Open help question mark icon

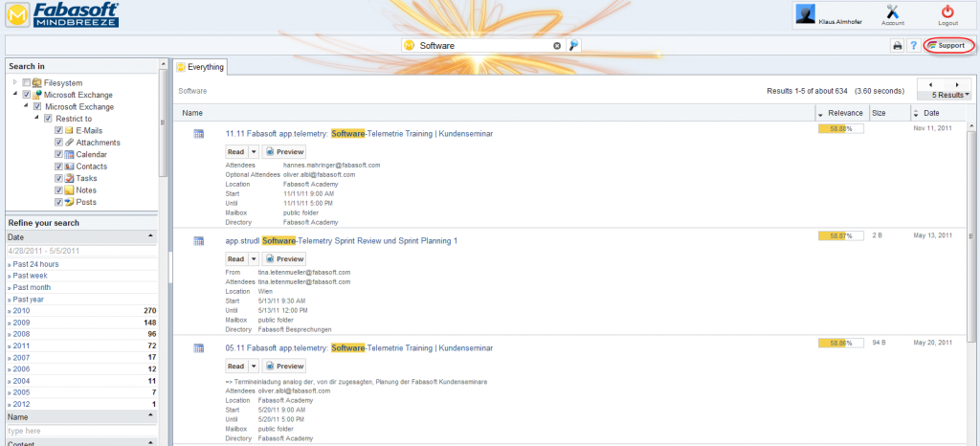coord(914,46)
